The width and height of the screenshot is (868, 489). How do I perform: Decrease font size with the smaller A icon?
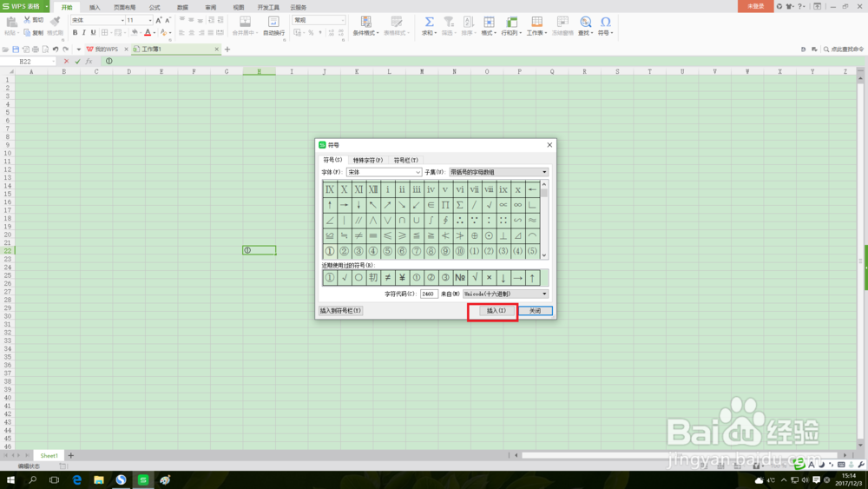(x=168, y=20)
